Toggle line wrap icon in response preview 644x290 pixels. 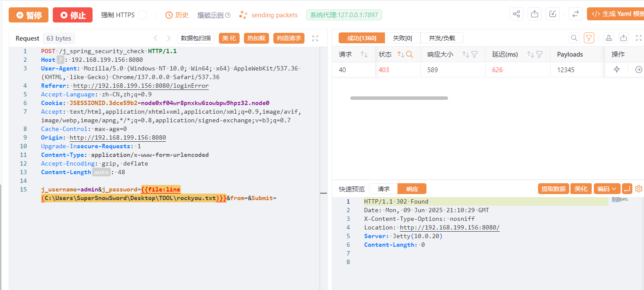coord(627,189)
